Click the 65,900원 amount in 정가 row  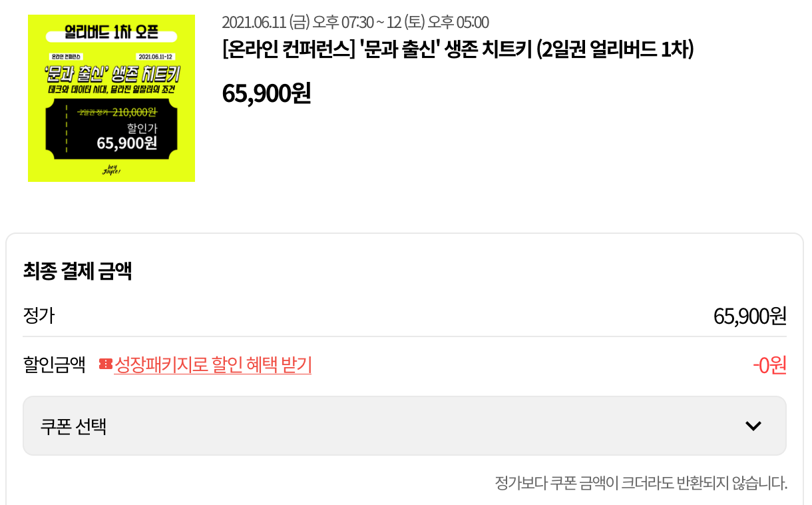coord(749,316)
